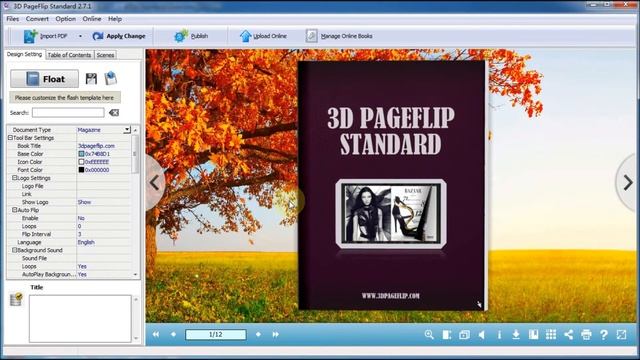This screenshot has height=360, width=640.
Task: Open the Import PDF dropdown arrow
Action: [80, 36]
